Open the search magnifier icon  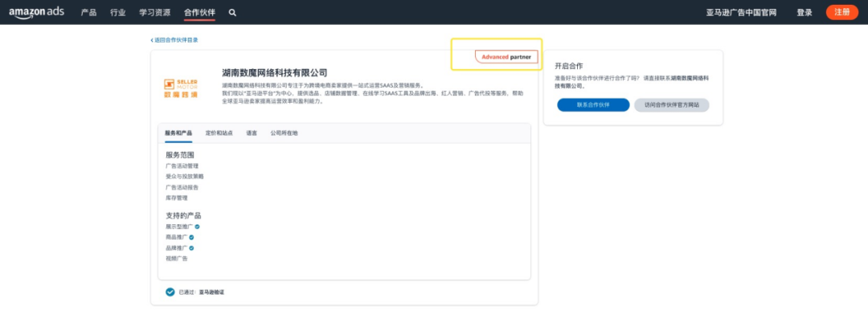click(232, 12)
